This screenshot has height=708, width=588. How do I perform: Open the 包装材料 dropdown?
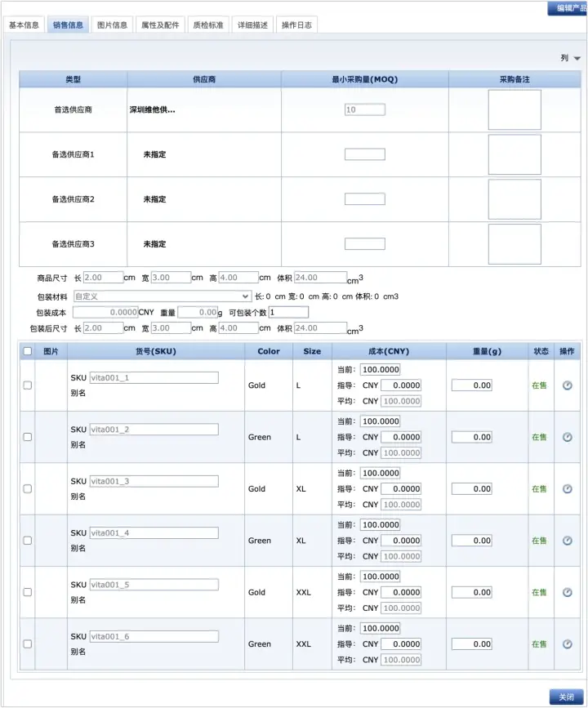tap(162, 296)
